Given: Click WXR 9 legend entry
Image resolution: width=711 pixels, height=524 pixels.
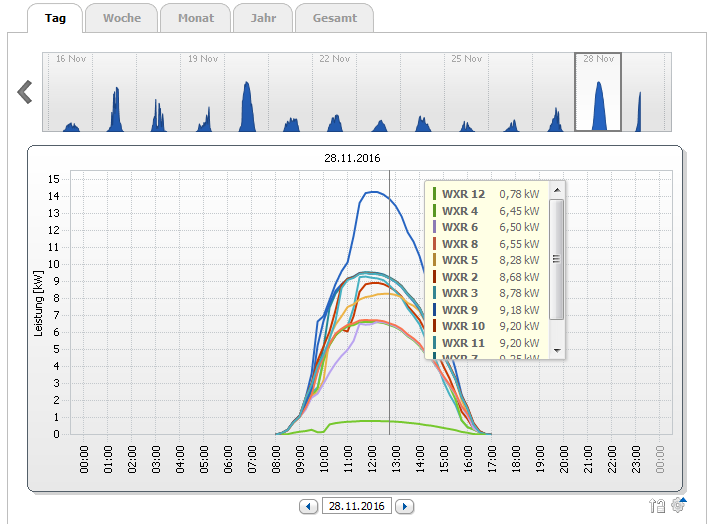Looking at the screenshot, I should coord(487,310).
